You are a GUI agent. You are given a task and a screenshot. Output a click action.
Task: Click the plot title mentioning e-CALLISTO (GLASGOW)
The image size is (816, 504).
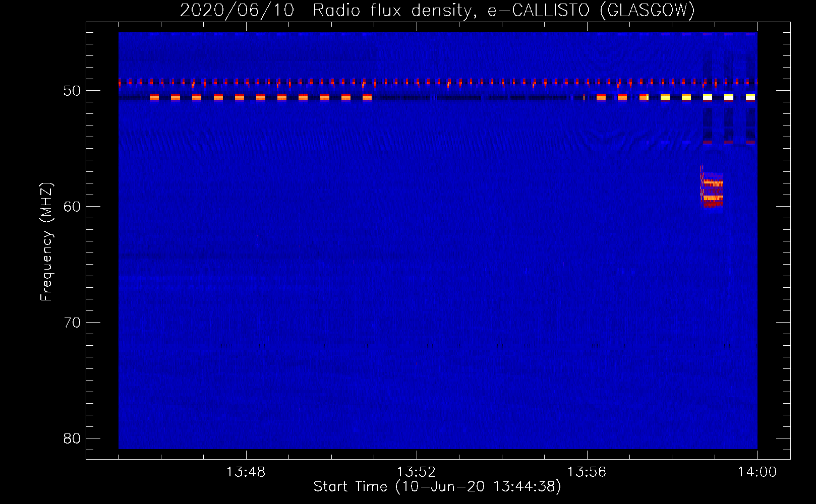pos(437,10)
